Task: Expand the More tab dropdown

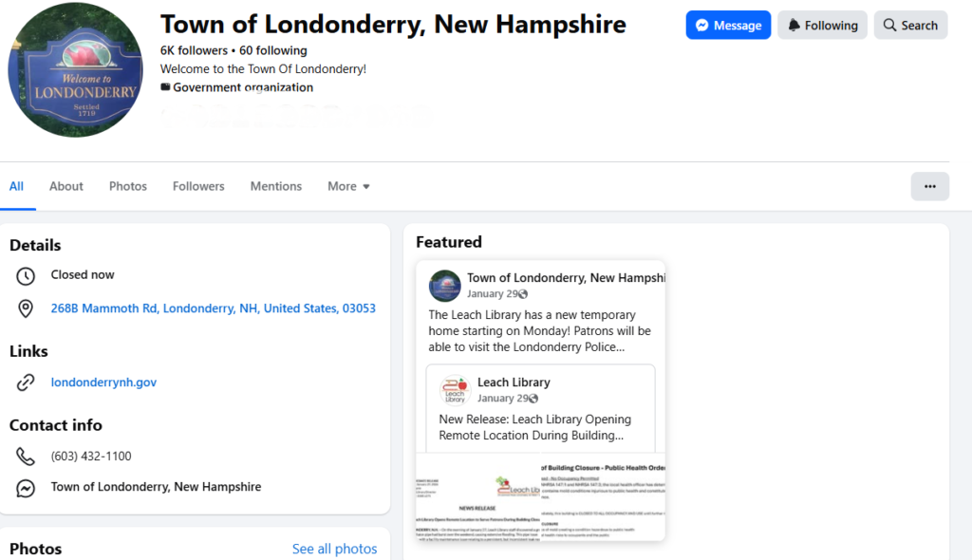Action: 348,186
